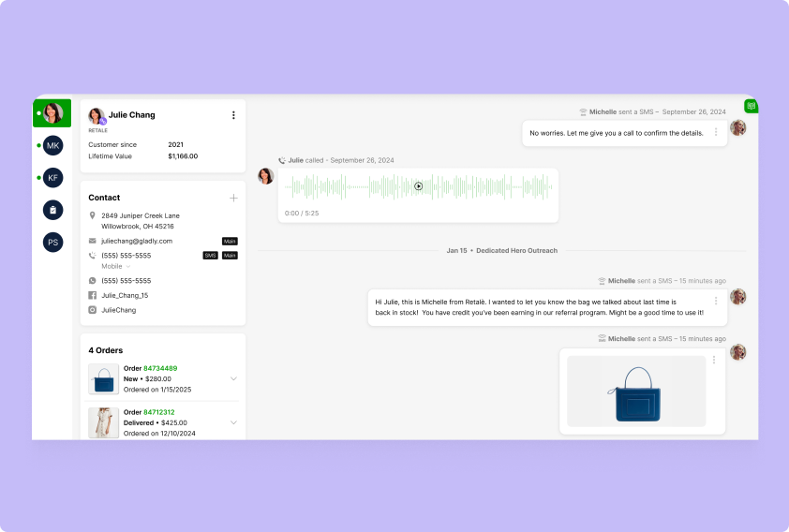Open the clipboard tasks icon
The height and width of the screenshot is (532, 789).
pos(52,210)
